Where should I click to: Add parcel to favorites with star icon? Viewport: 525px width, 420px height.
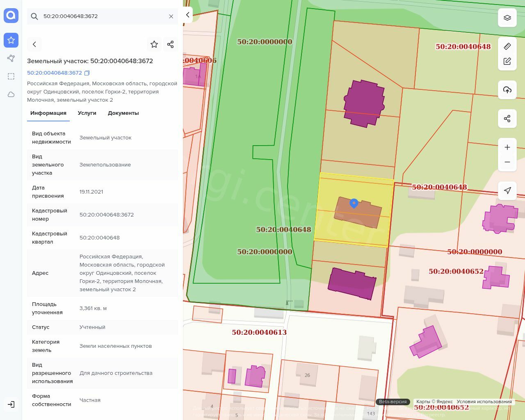(x=154, y=44)
